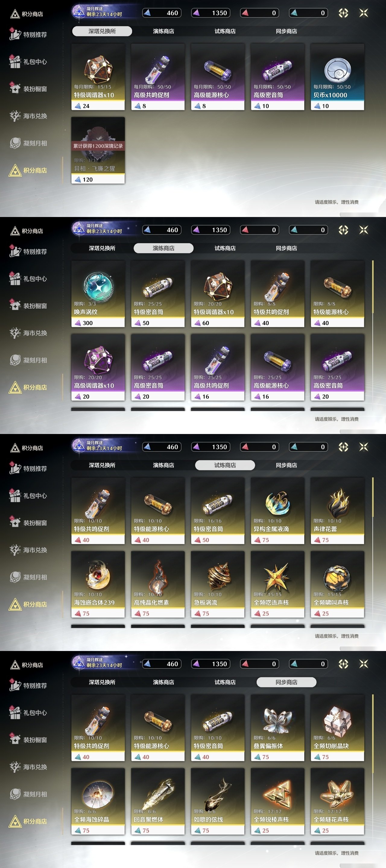Image resolution: width=386 pixels, height=868 pixels.
Task: Select the 全频呓语声核 star core
Action: pyautogui.click(x=277, y=584)
